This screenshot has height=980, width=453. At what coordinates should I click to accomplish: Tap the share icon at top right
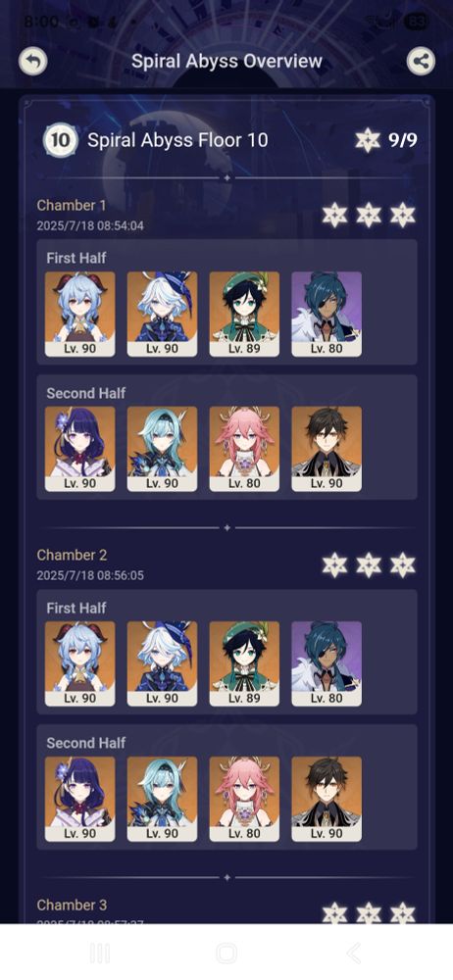click(x=421, y=61)
